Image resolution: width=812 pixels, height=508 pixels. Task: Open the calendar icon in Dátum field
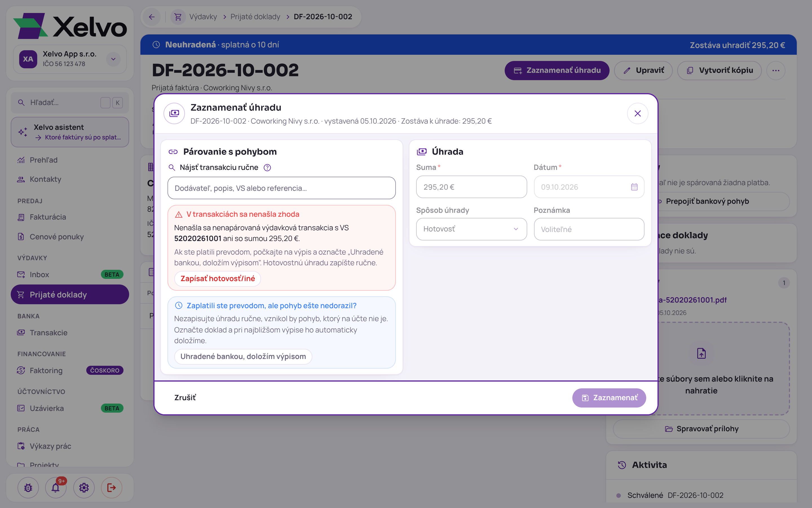(x=634, y=187)
